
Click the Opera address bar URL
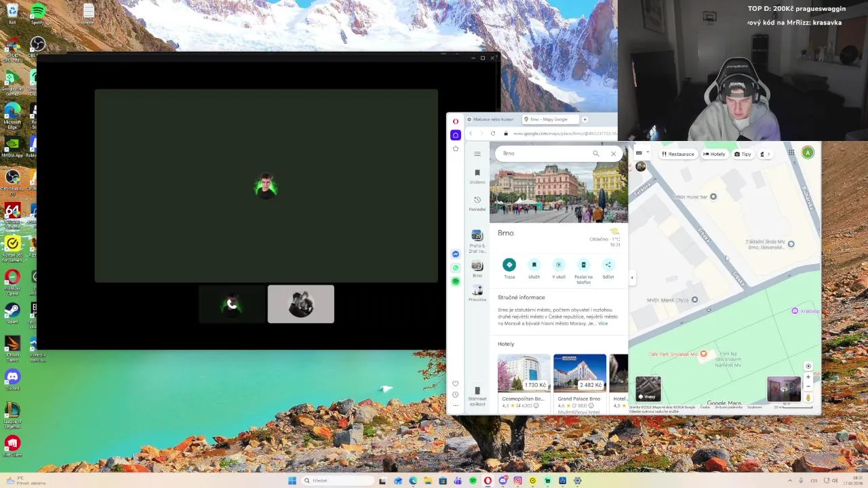[x=564, y=134]
